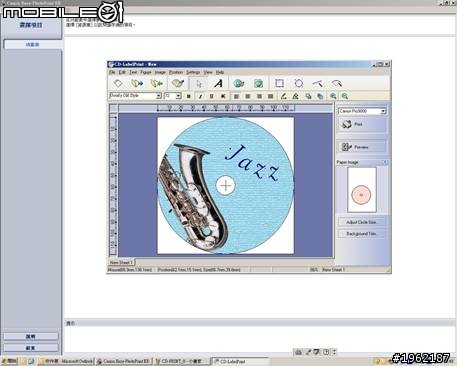Click the New document icon in CD-LabelPrint toolbar
The height and width of the screenshot is (366, 457).
click(118, 83)
